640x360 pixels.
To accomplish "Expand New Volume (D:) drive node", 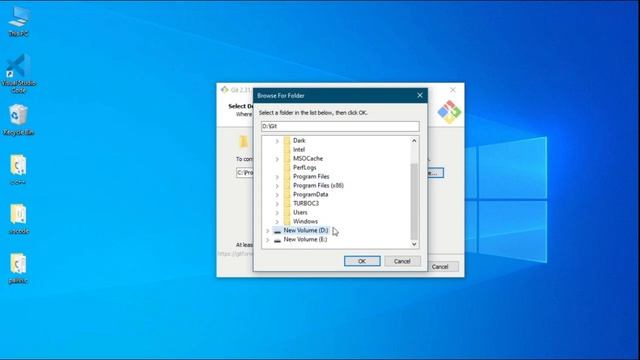I will coord(268,231).
